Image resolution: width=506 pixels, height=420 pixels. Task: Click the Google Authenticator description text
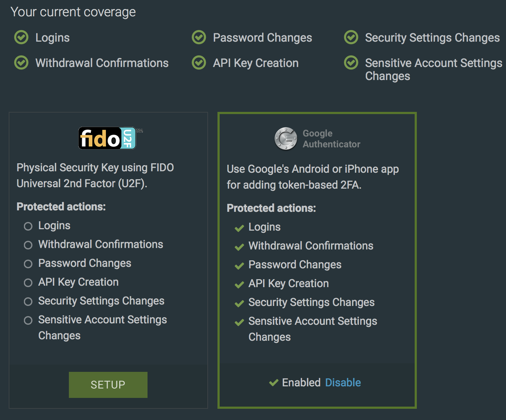(313, 177)
